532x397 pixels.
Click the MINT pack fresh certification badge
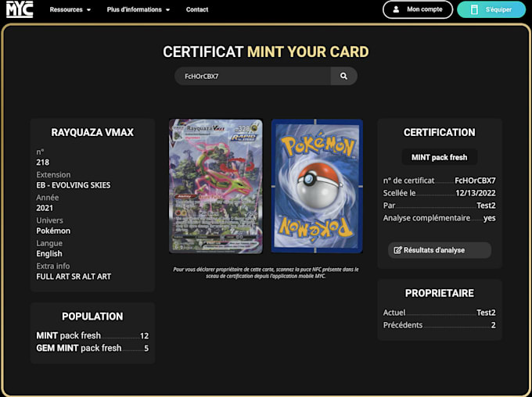440,157
